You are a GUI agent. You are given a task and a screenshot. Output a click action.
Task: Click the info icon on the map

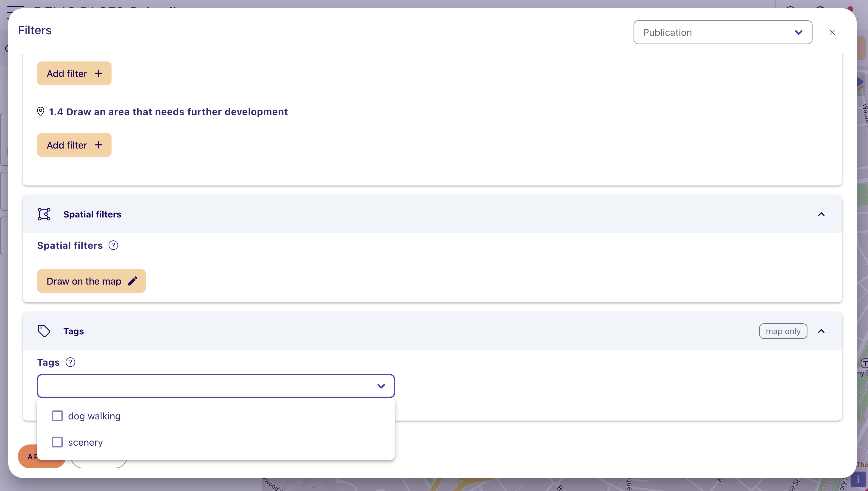coord(858,480)
